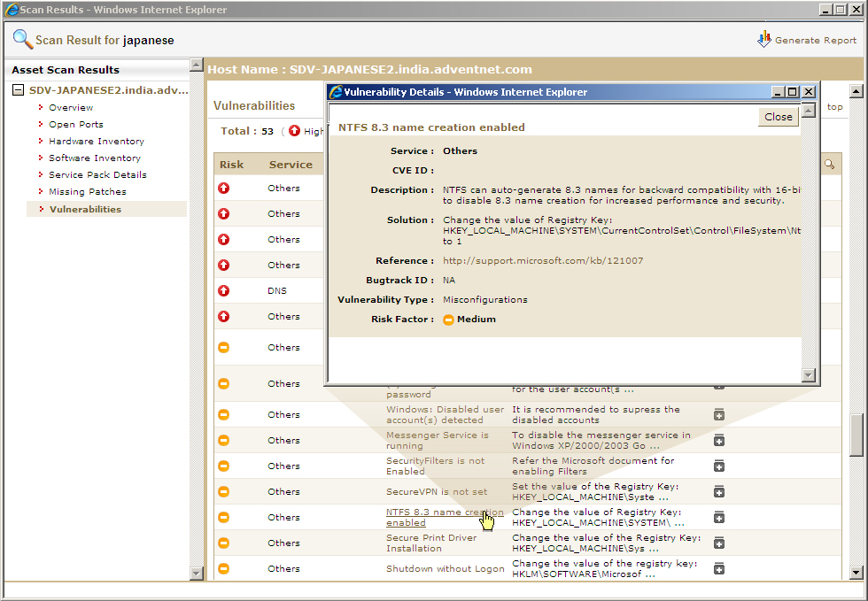Click plus icon in Secure Print Driver Installation row
868x601 pixels.
point(719,543)
